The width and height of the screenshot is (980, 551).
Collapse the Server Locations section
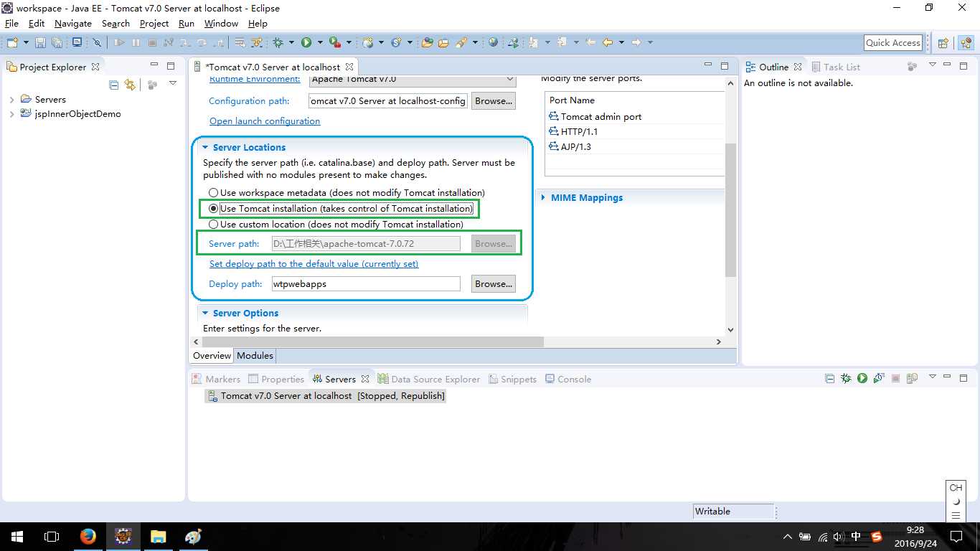pyautogui.click(x=205, y=147)
